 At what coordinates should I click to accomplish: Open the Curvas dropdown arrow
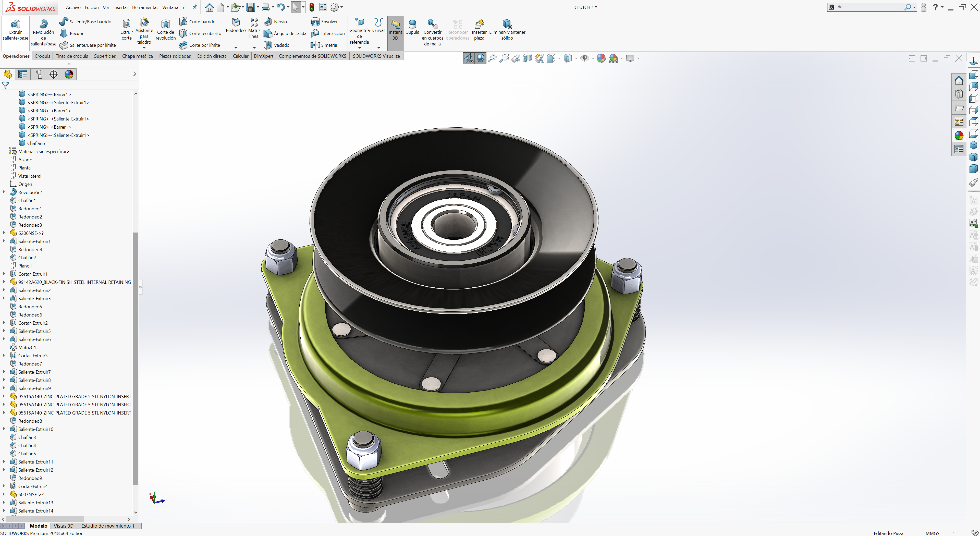(x=378, y=47)
